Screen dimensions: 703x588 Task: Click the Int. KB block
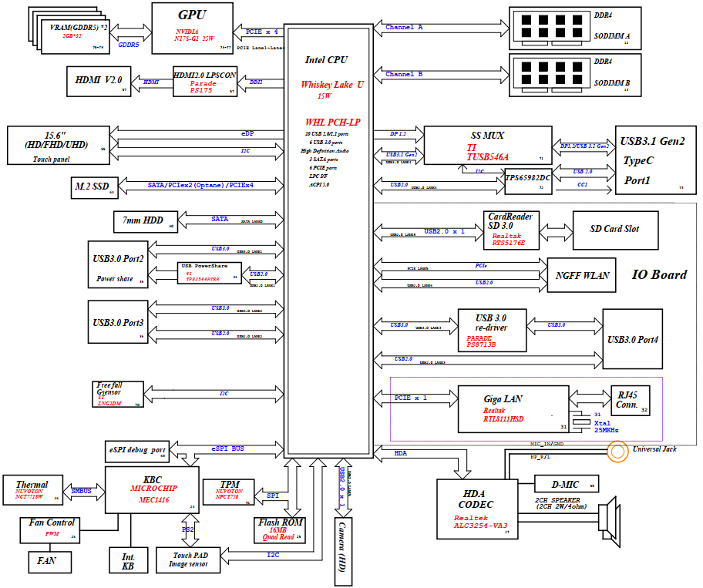[129, 559]
